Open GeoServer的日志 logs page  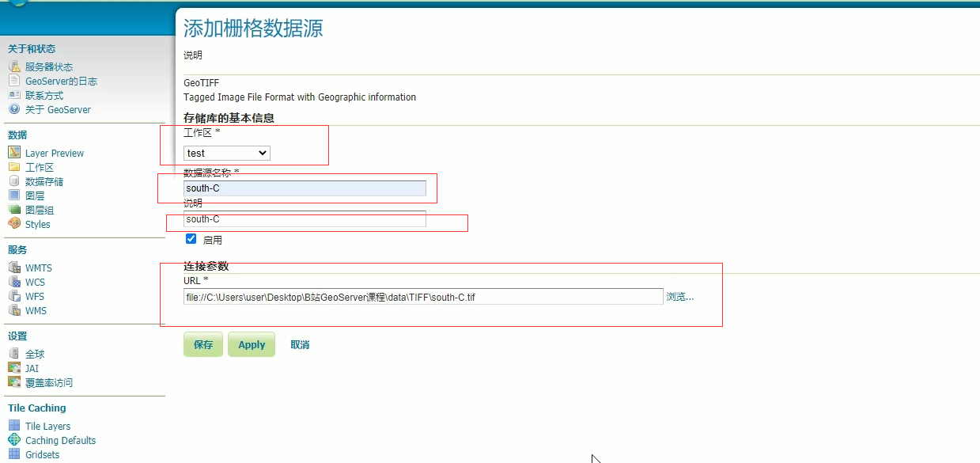coord(62,82)
